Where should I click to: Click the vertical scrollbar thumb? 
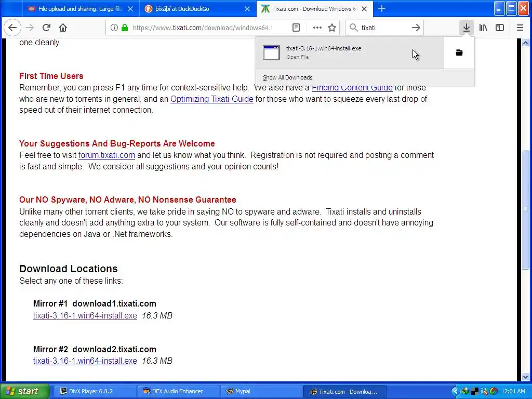pyautogui.click(x=525, y=209)
